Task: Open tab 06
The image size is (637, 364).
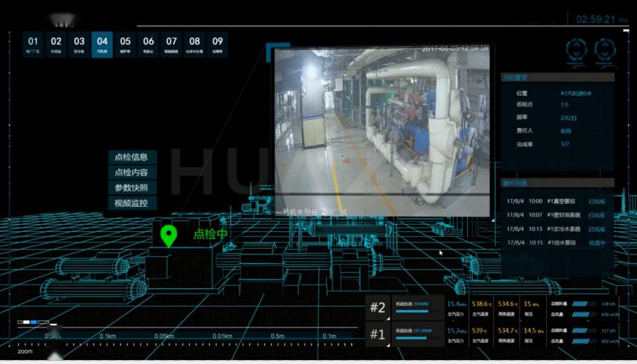Action: [x=148, y=44]
